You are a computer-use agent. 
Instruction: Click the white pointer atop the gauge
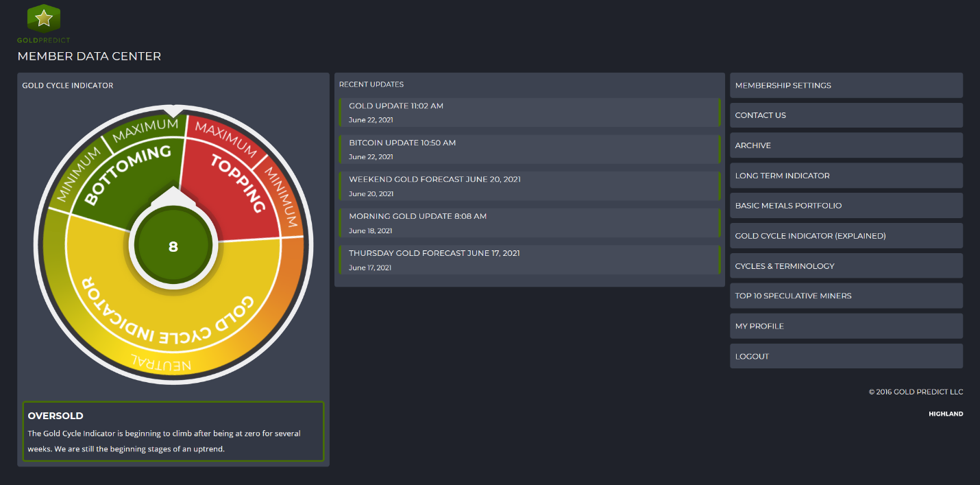tap(173, 110)
